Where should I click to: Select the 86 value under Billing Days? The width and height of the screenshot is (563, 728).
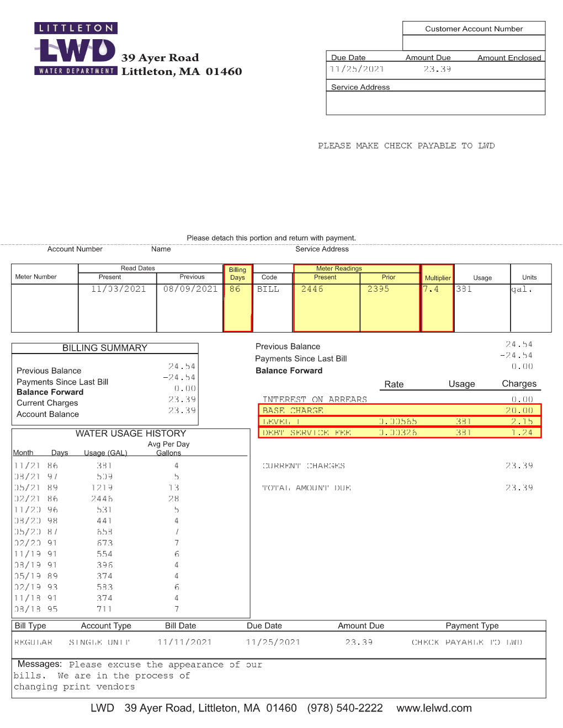[235, 289]
